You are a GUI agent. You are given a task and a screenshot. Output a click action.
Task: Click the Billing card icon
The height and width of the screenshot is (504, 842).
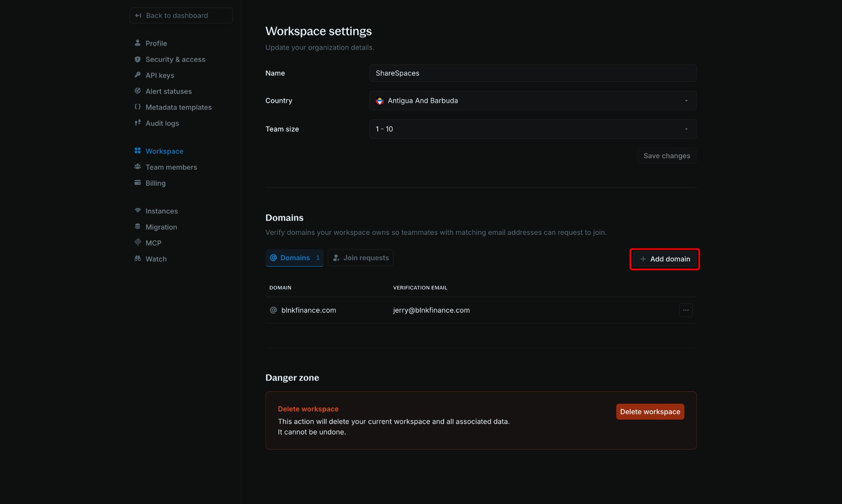click(x=137, y=183)
